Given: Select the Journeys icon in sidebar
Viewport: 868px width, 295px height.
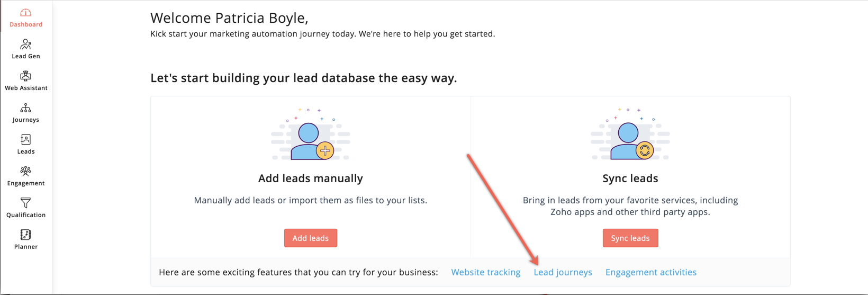Looking at the screenshot, I should point(25,108).
